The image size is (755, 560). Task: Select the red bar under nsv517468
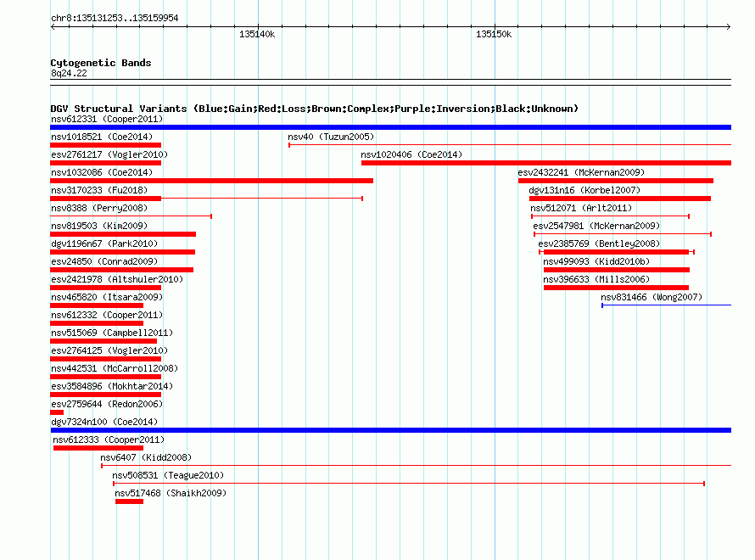pyautogui.click(x=129, y=501)
